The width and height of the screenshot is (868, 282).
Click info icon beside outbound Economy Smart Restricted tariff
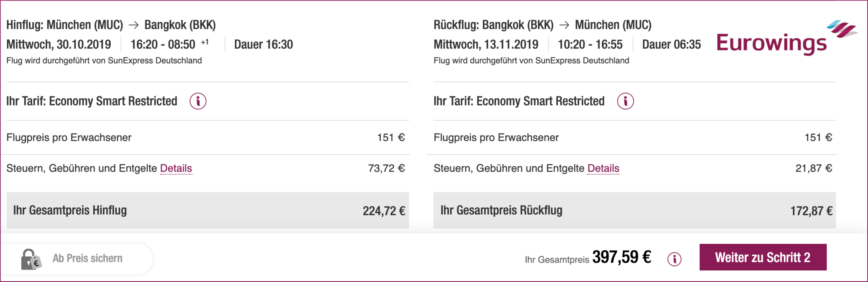[198, 101]
